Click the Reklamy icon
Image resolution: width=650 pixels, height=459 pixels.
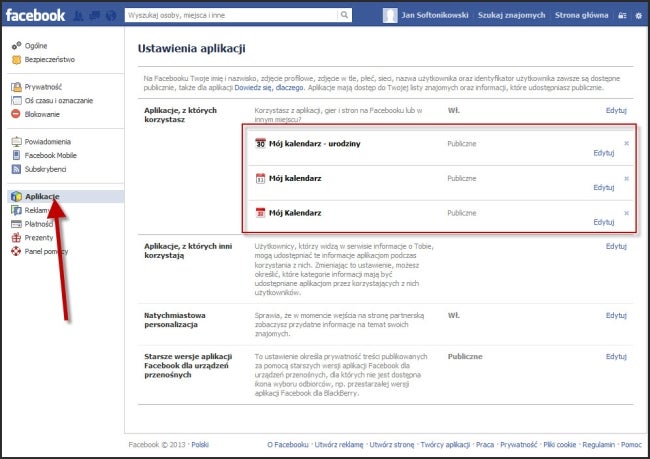[16, 210]
